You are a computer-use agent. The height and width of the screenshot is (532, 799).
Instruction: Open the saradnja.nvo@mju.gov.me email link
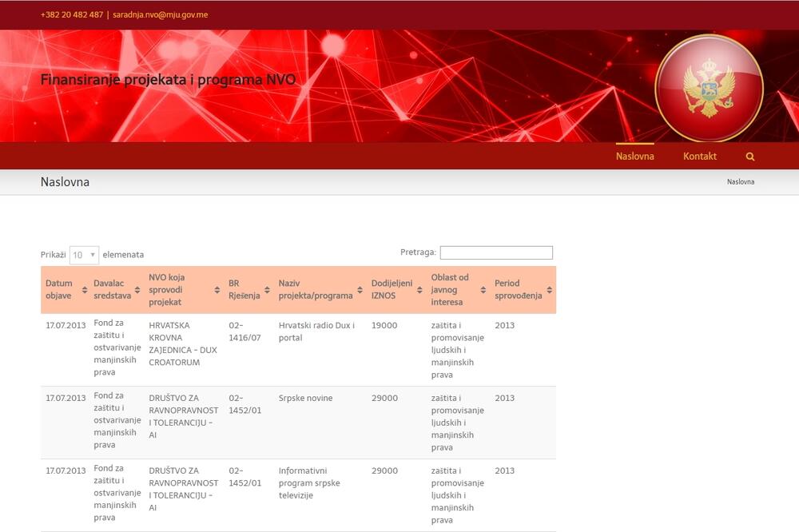click(x=158, y=14)
